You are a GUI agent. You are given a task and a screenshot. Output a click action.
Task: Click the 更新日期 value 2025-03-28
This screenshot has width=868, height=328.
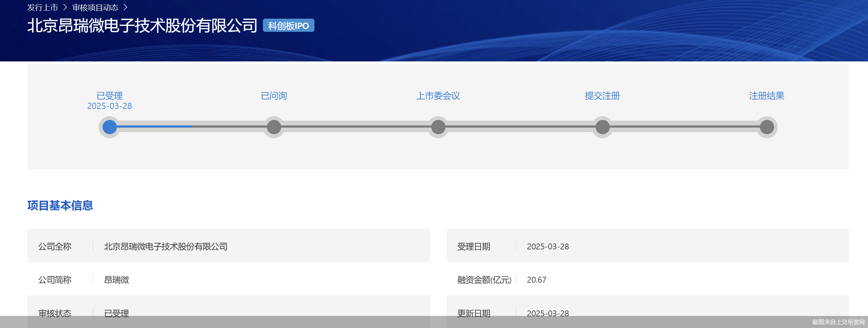coord(548,313)
